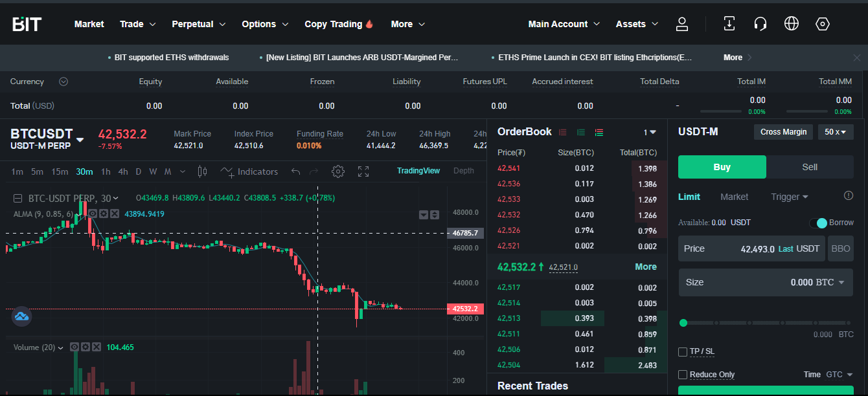Select the TradingView chart tab
Viewport: 868px width, 396px height.
[x=418, y=171]
